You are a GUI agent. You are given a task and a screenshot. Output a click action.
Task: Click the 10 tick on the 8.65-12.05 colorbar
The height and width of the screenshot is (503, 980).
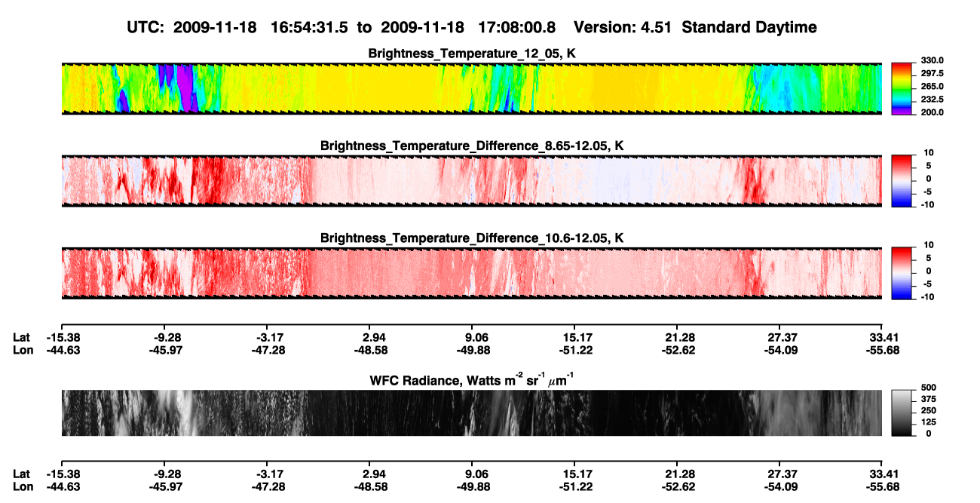pyautogui.click(x=929, y=153)
